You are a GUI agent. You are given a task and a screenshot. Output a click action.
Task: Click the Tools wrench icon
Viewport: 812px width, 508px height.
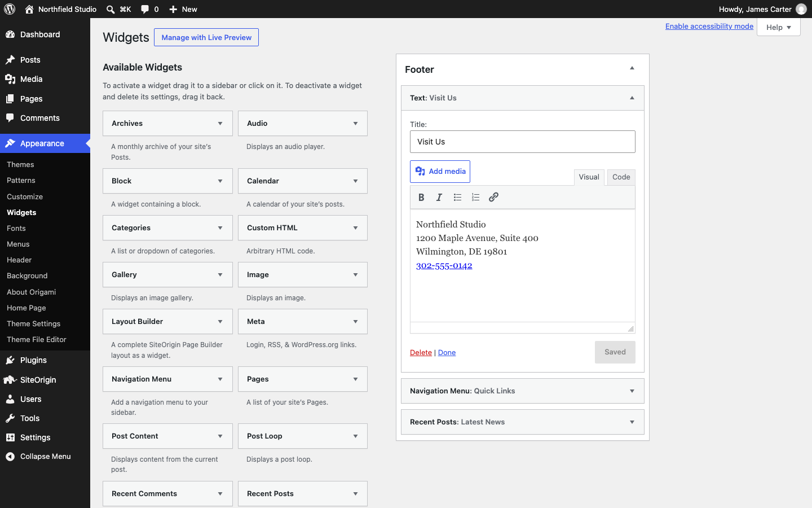(10, 418)
